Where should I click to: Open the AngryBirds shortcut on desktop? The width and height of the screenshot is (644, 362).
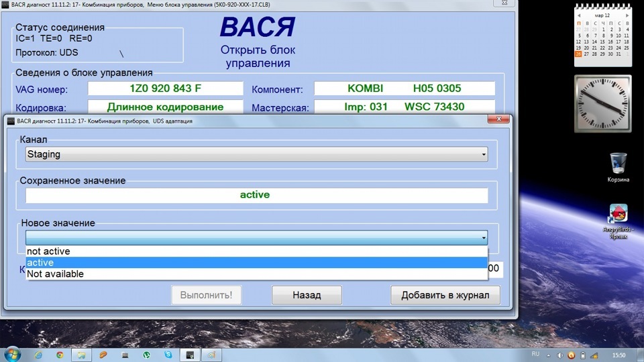[x=618, y=221]
